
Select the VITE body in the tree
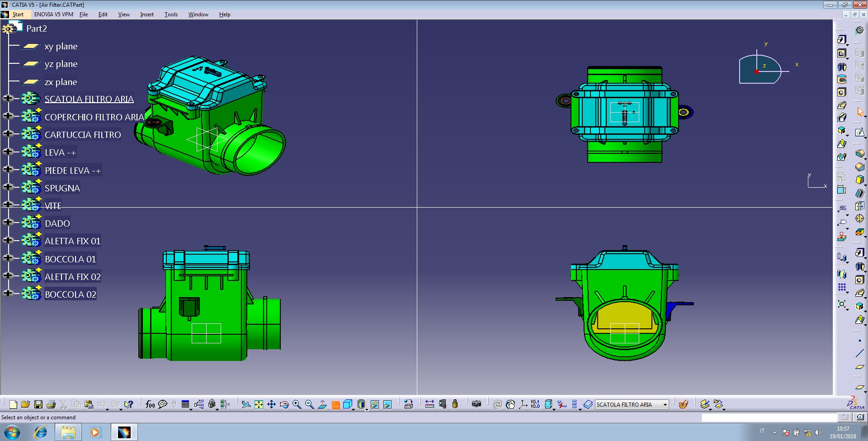click(x=53, y=206)
